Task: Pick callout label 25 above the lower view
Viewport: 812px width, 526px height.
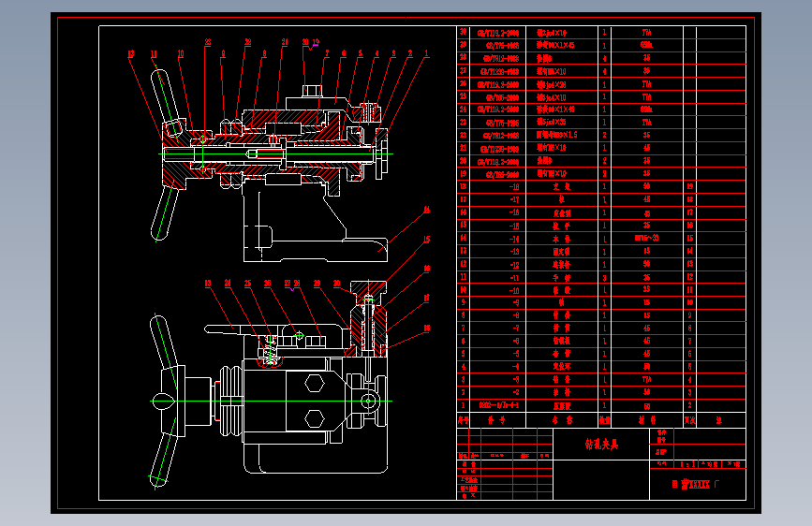Action: [247, 284]
